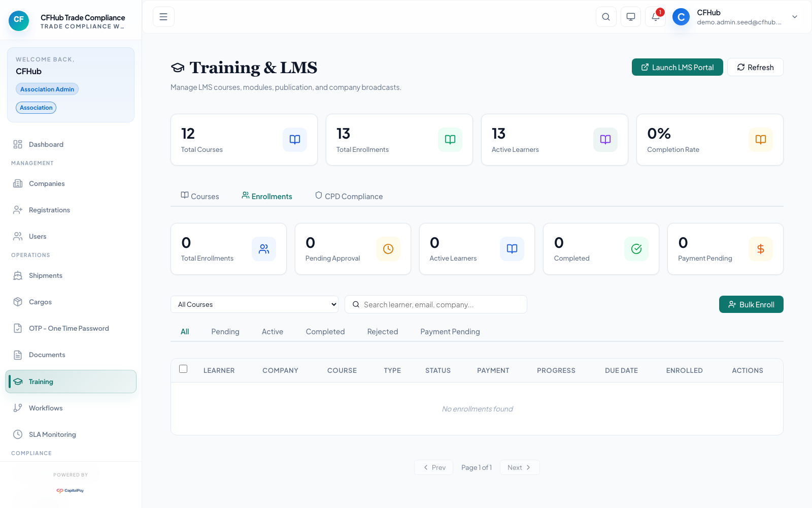Viewport: 812px width, 508px height.
Task: Click the Pending Approval clock icon
Action: tap(388, 249)
